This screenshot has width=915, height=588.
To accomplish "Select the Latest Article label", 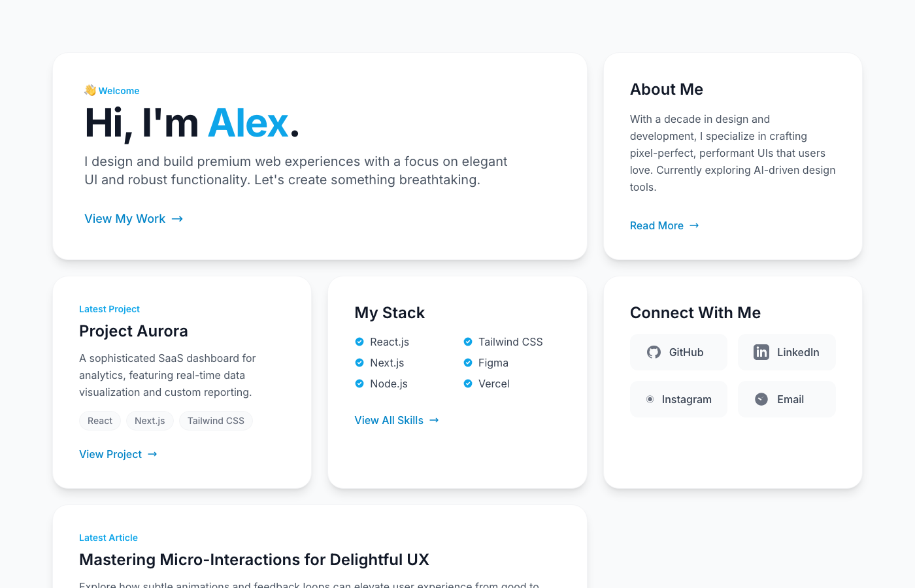I will pyautogui.click(x=108, y=538).
